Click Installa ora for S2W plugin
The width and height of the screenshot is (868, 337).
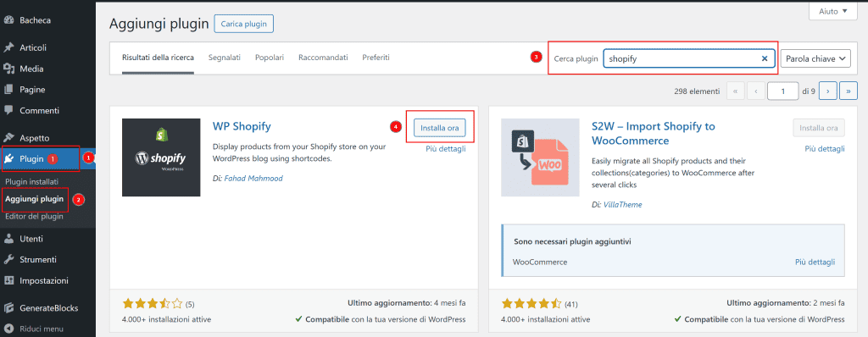819,128
